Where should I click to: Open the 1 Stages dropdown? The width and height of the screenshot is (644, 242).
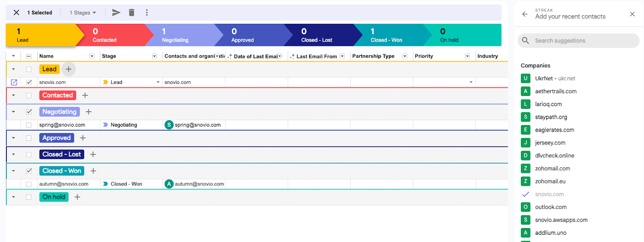(x=83, y=13)
